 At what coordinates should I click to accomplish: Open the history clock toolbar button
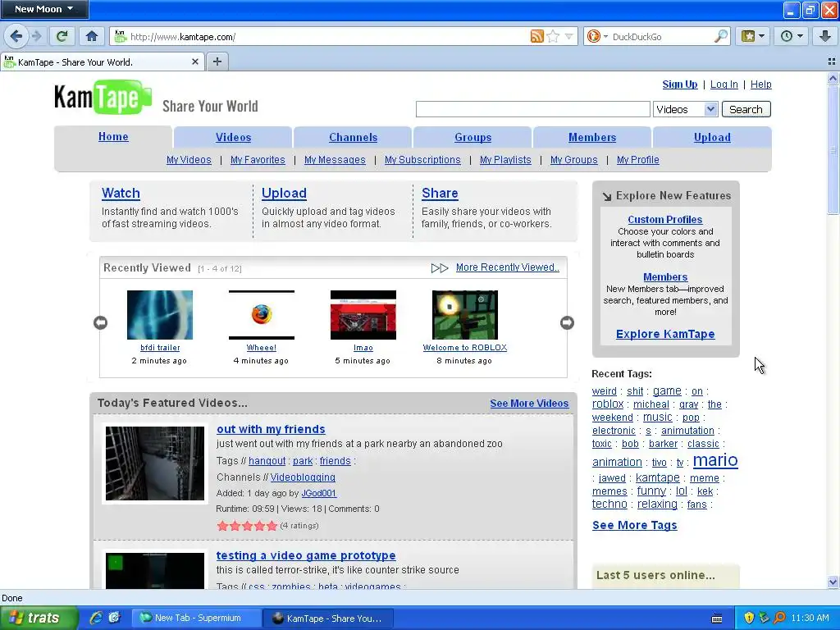pyautogui.click(x=792, y=36)
